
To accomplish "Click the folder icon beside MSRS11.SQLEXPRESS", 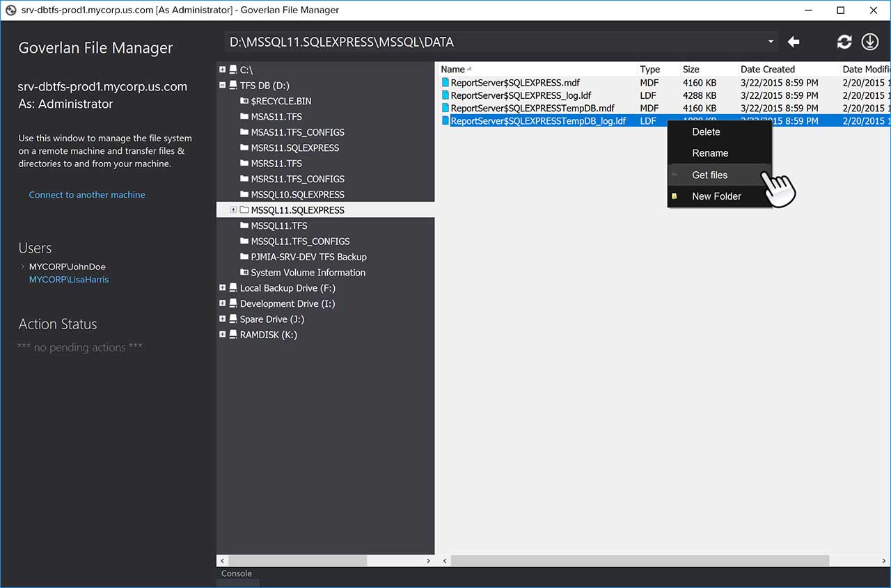I will point(244,148).
